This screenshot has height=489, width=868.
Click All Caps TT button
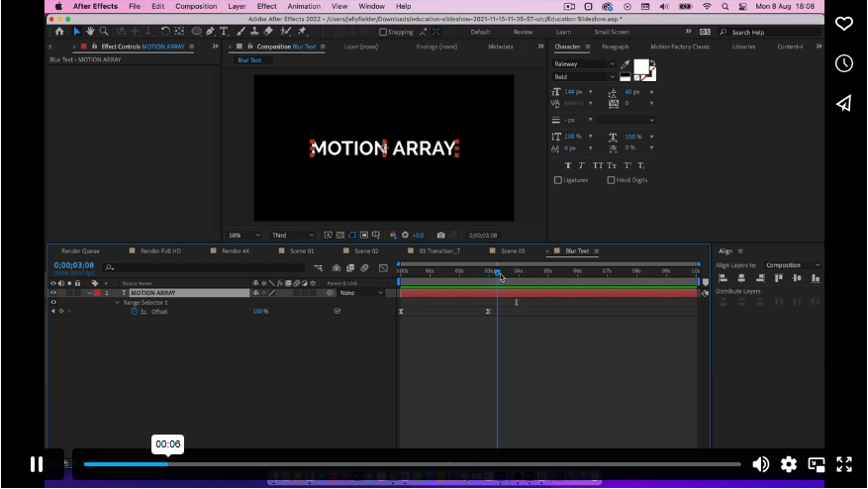597,165
